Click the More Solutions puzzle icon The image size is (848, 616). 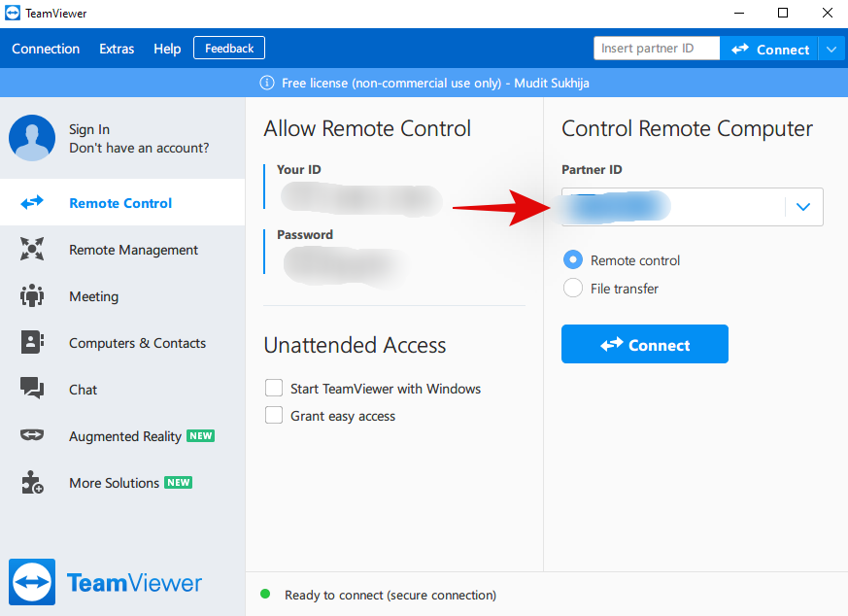[32, 483]
